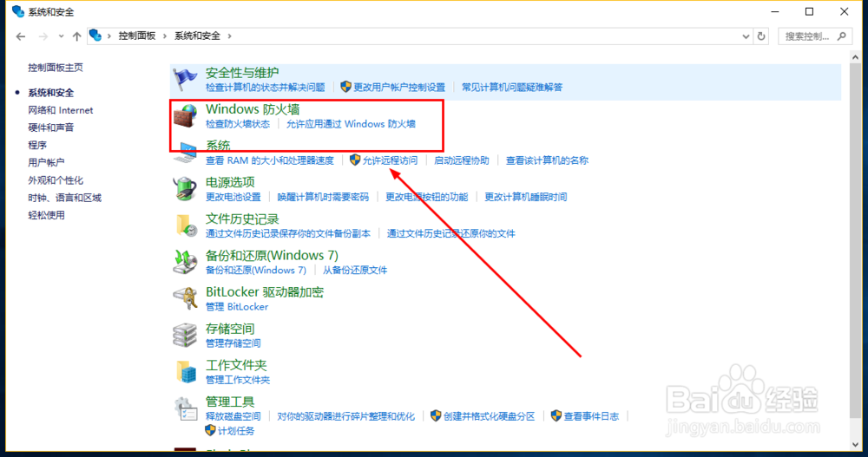Expand the chevron after 控制面板 breadcrumb

tap(165, 36)
